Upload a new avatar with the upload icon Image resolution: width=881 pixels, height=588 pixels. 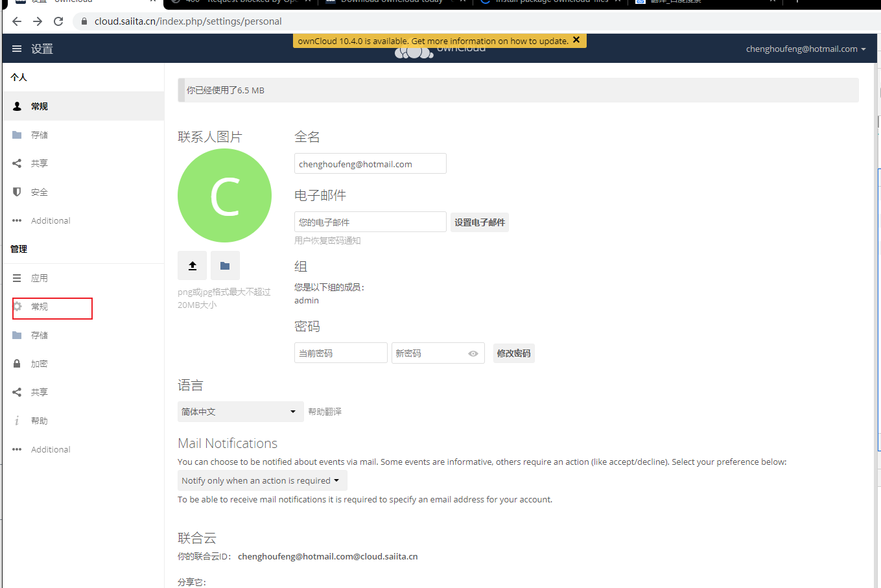tap(192, 265)
